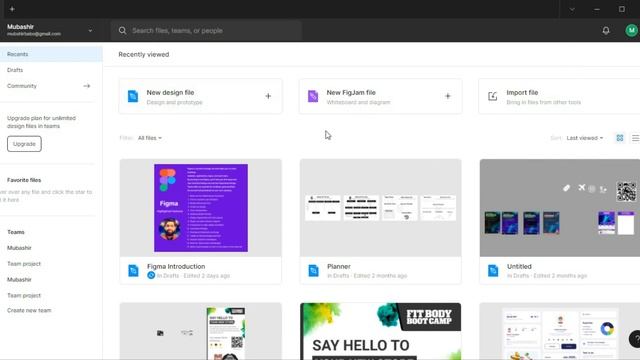The height and width of the screenshot is (360, 640).
Task: Switch to list view
Action: tap(635, 138)
